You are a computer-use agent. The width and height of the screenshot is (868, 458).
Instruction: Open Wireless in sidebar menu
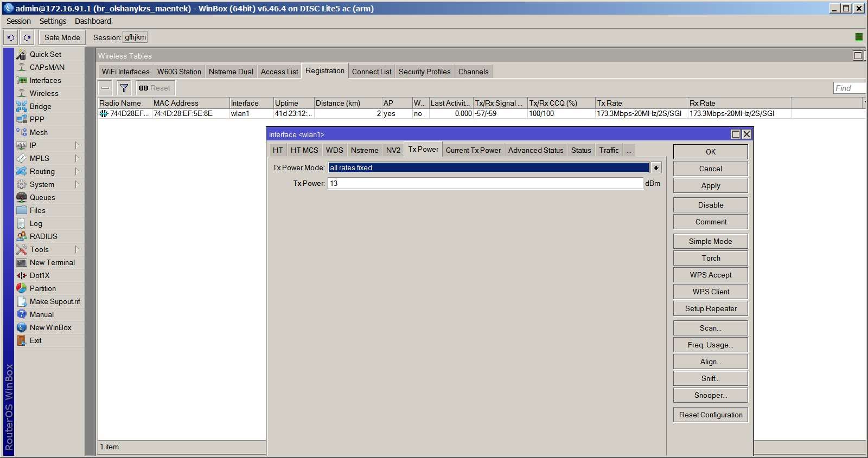[44, 93]
